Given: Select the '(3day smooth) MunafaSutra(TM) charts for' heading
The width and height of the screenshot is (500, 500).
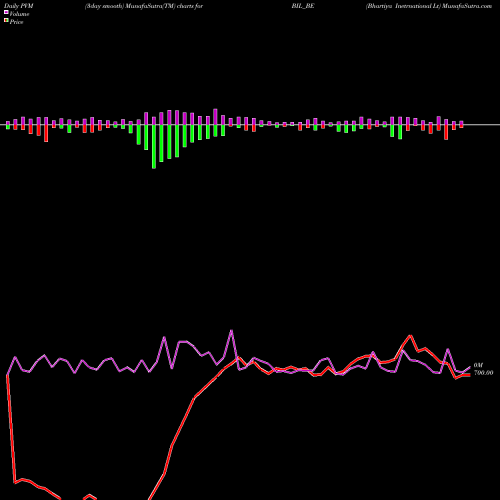Looking at the screenshot, I should tap(144, 6).
